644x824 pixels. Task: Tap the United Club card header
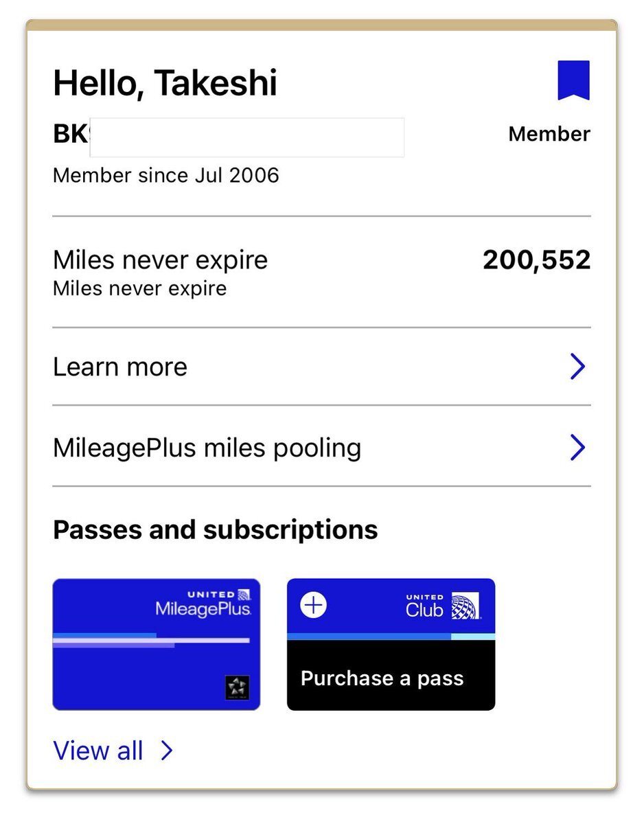(x=391, y=606)
